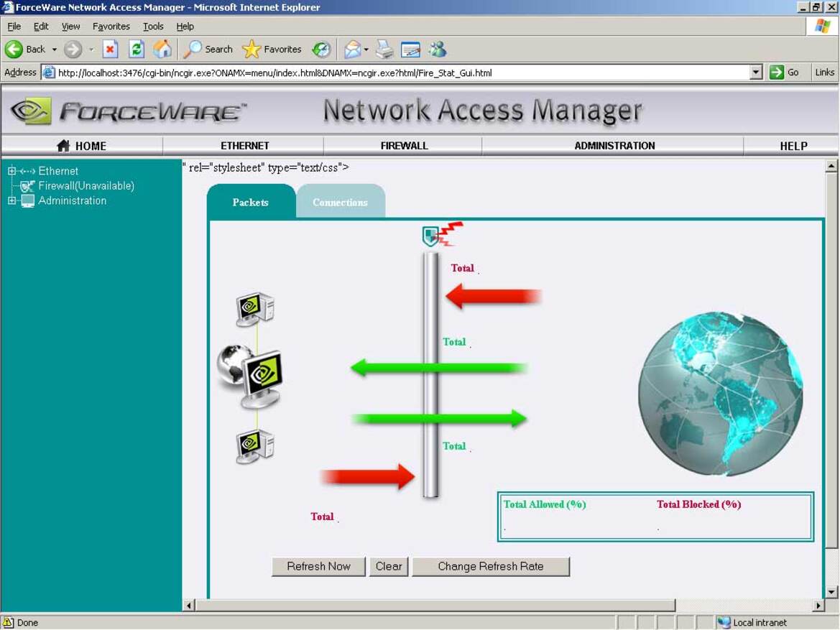This screenshot has width=840, height=630.
Task: Switch to the Connections tab
Action: [340, 202]
